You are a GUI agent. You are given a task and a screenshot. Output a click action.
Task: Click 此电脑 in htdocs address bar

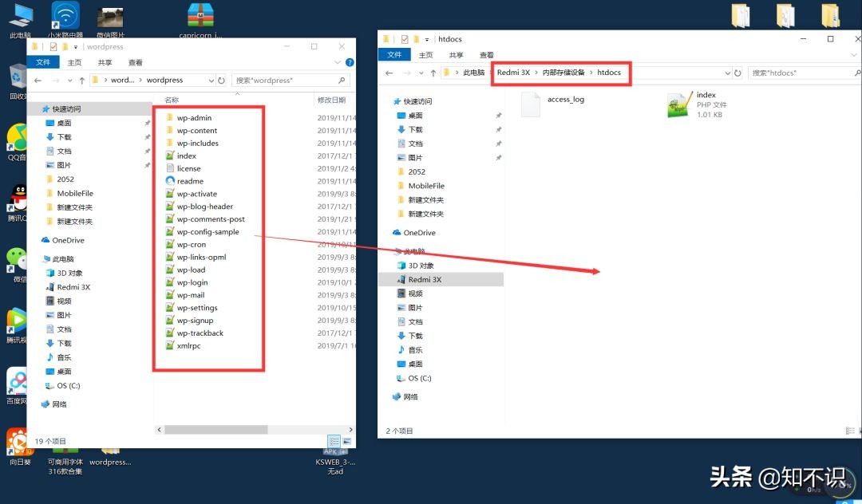473,72
